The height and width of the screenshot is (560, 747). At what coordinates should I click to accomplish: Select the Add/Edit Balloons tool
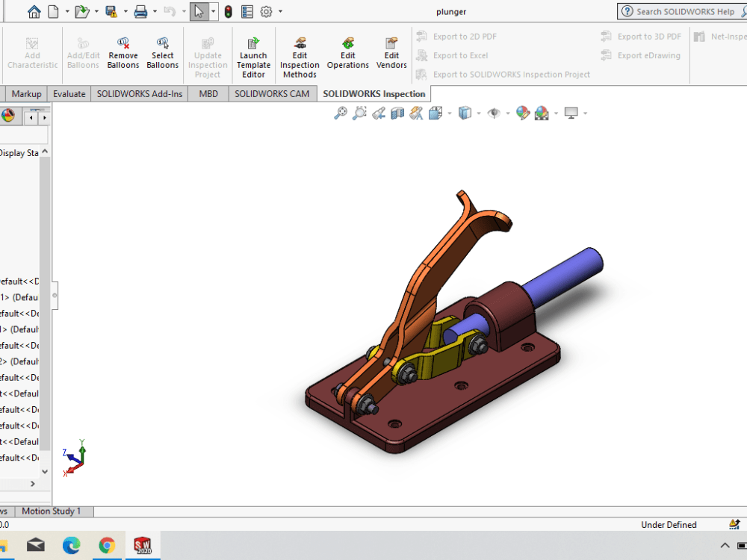[x=82, y=52]
